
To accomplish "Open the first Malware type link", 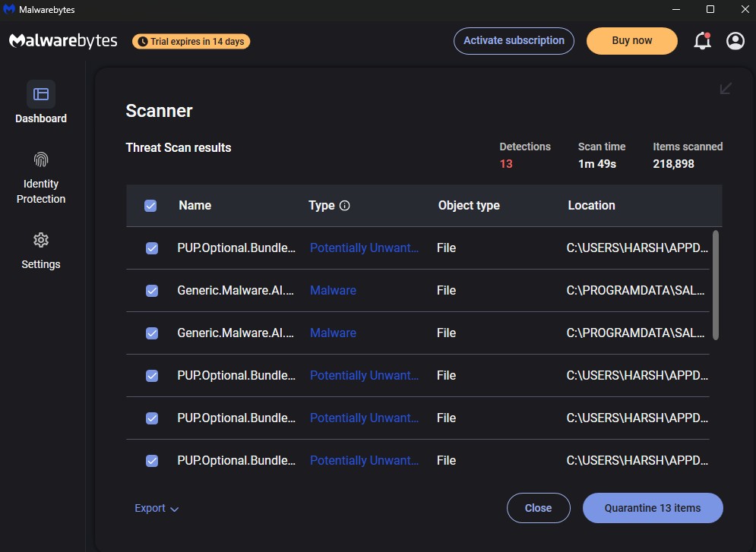I will pos(333,291).
